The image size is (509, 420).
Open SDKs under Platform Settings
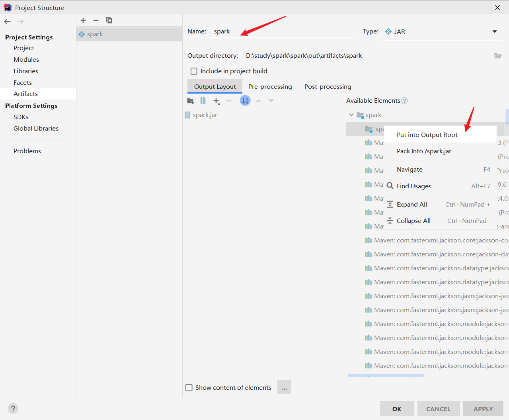tap(21, 117)
